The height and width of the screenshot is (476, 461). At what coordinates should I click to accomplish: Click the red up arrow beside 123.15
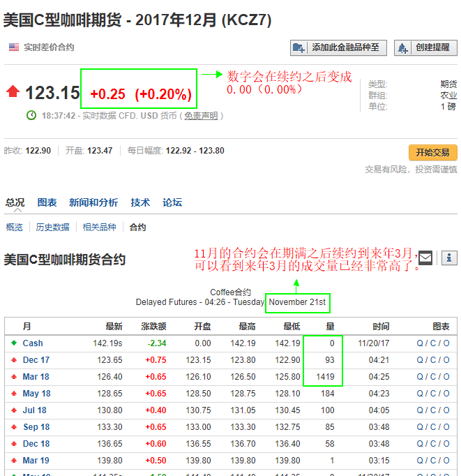[x=13, y=91]
